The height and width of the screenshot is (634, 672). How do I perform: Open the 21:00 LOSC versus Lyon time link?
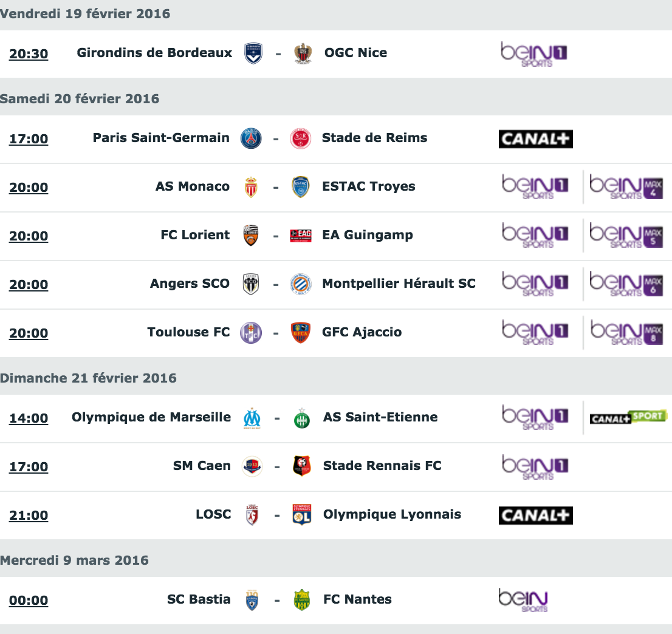[29, 516]
